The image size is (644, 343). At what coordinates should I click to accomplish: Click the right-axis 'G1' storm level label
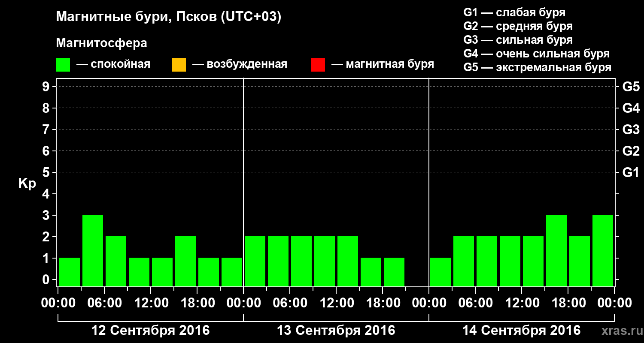[631, 173]
